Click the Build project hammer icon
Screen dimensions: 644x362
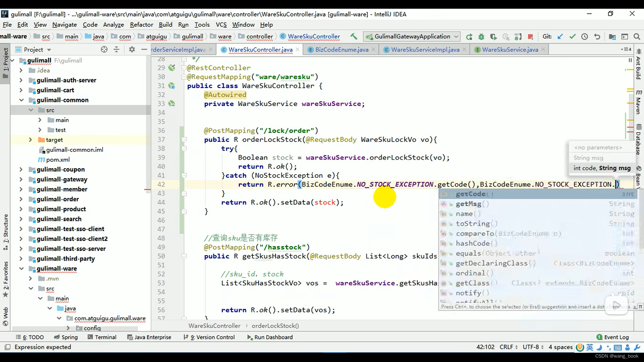click(354, 37)
